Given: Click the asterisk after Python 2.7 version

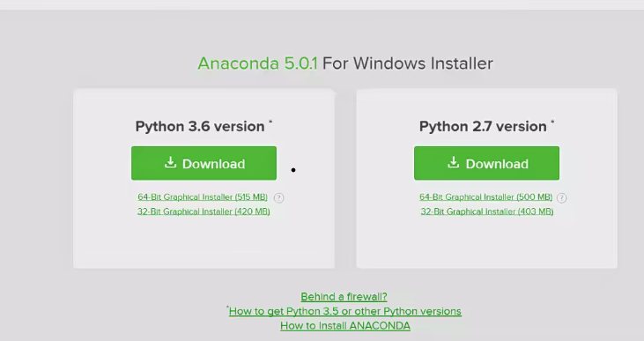Looking at the screenshot, I should 552,122.
